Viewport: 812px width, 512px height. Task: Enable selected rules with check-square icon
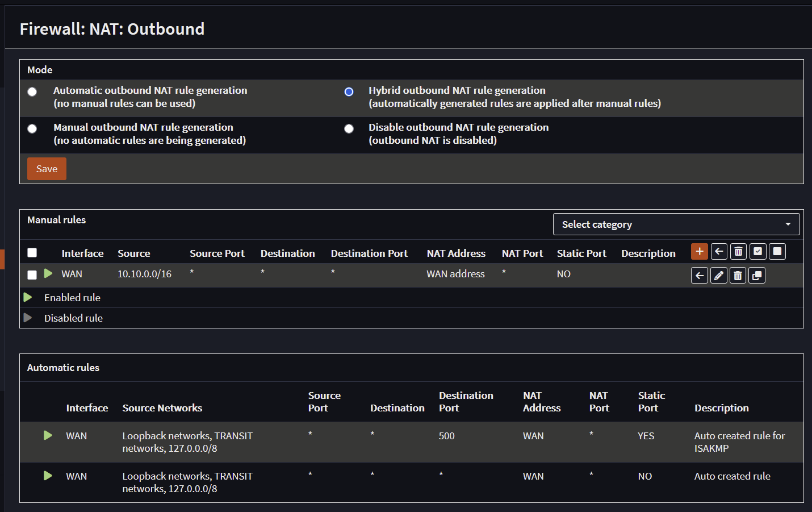point(758,251)
